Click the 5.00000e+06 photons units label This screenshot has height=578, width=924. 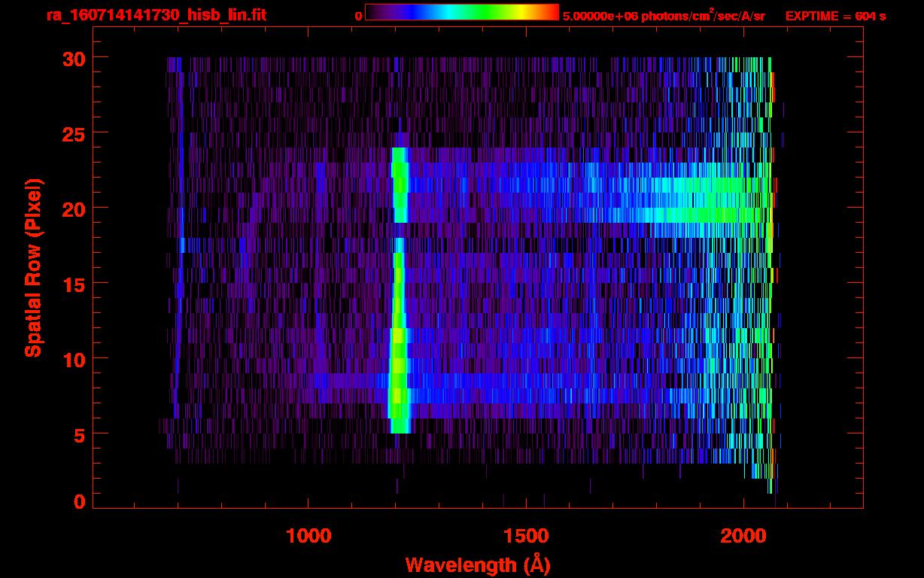pos(663,16)
